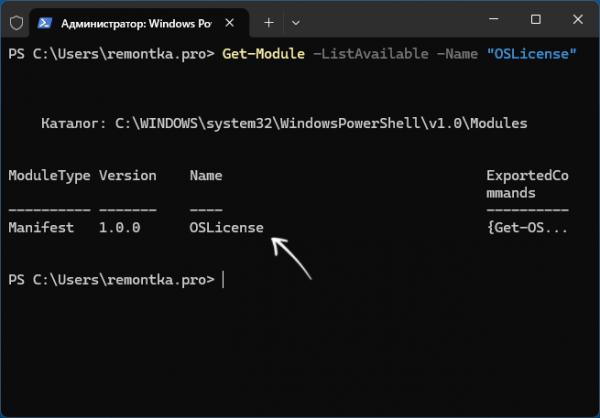This screenshot has width=600, height=418.
Task: Click the PowerShell icon on the tab
Action: 45,23
